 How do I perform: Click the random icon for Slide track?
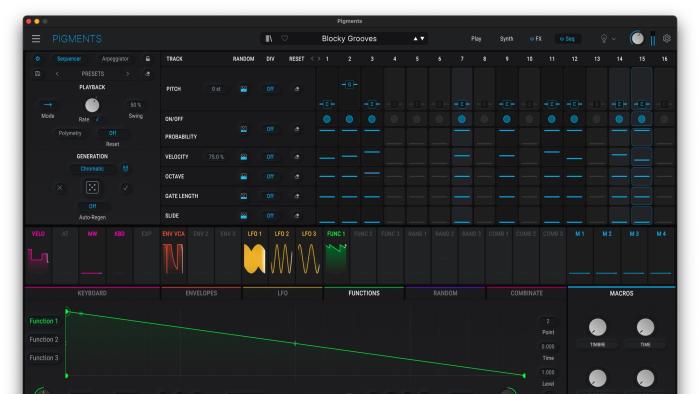244,216
